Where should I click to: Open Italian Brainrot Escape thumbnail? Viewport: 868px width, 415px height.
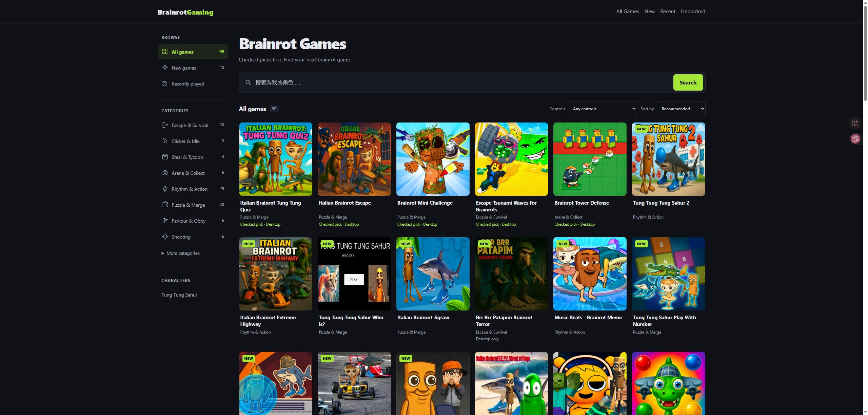354,159
